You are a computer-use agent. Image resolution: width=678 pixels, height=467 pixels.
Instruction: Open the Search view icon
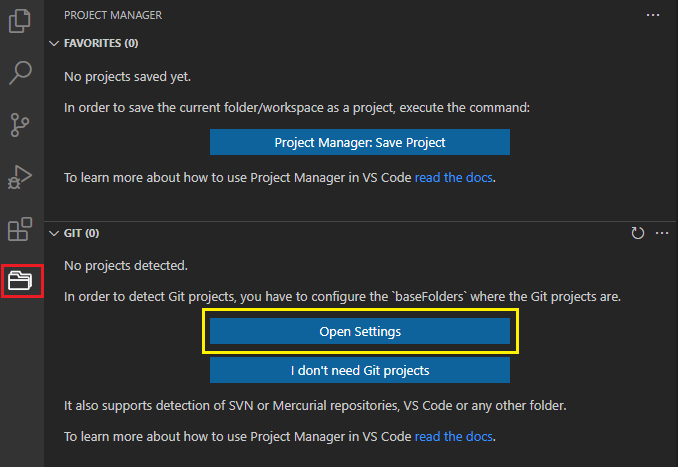pos(20,72)
